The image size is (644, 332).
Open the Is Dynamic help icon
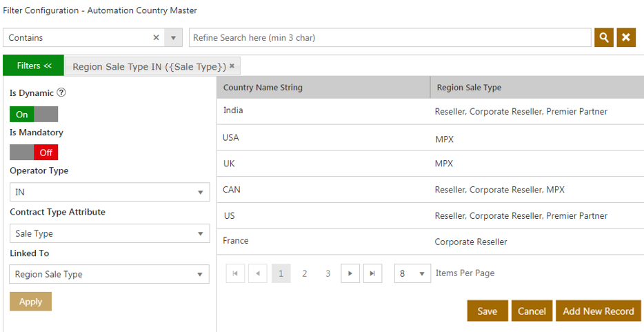click(61, 93)
